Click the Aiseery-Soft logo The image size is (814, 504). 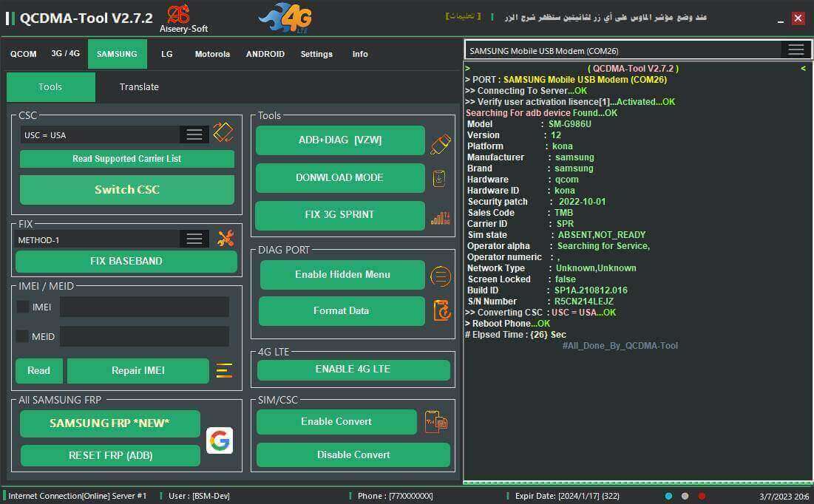(183, 18)
